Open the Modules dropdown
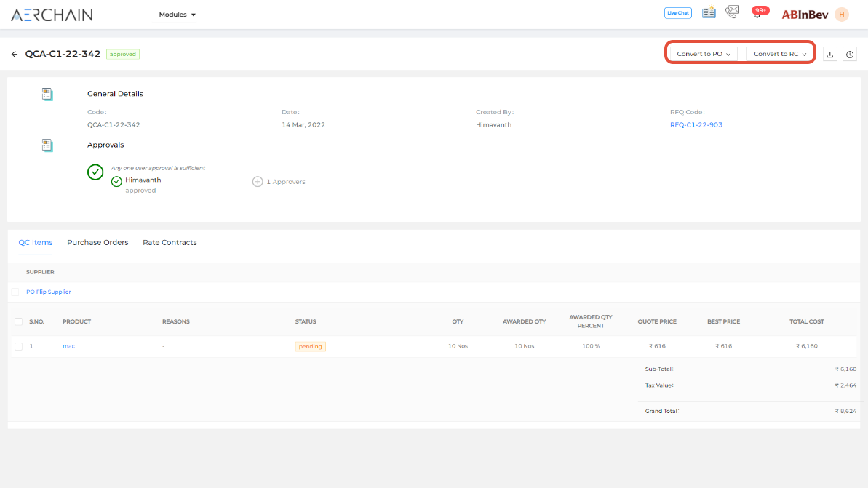This screenshot has height=488, width=868. click(x=178, y=15)
